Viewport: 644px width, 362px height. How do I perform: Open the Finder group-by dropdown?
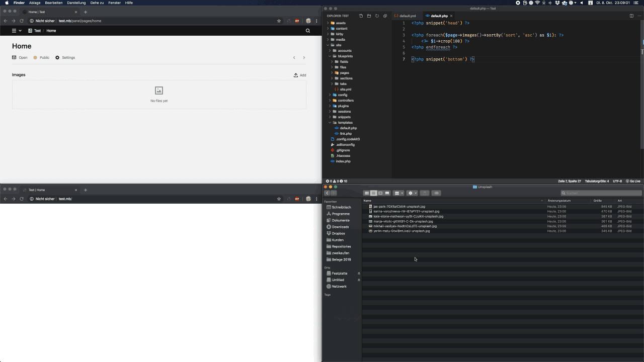(x=398, y=193)
